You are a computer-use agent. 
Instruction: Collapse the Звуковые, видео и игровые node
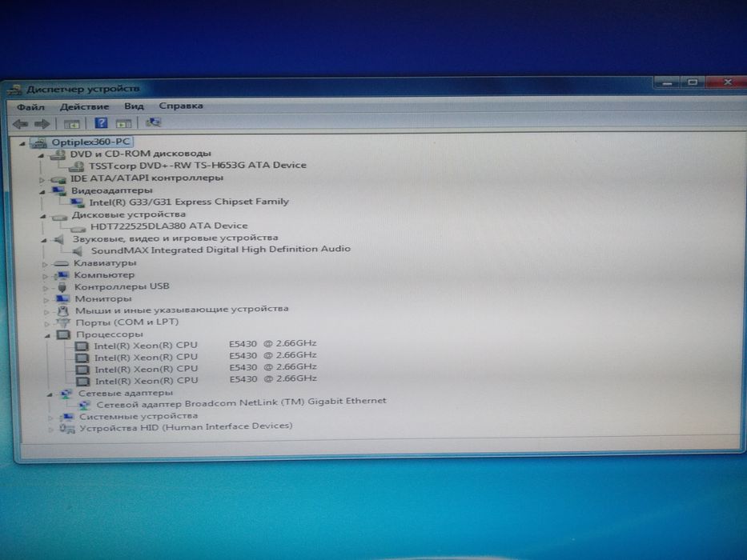pos(43,240)
